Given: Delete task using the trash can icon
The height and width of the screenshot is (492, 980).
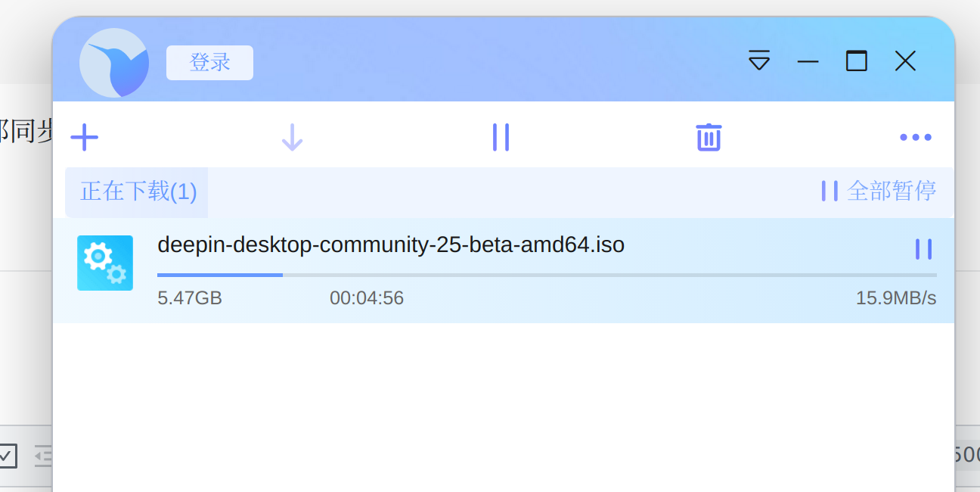Looking at the screenshot, I should [x=709, y=138].
